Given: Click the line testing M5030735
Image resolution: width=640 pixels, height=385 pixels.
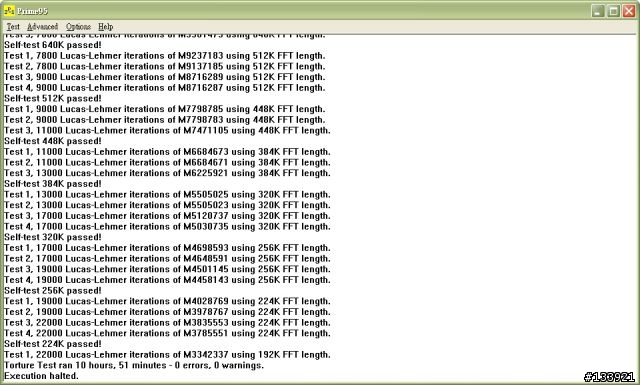Looking at the screenshot, I should 167,226.
